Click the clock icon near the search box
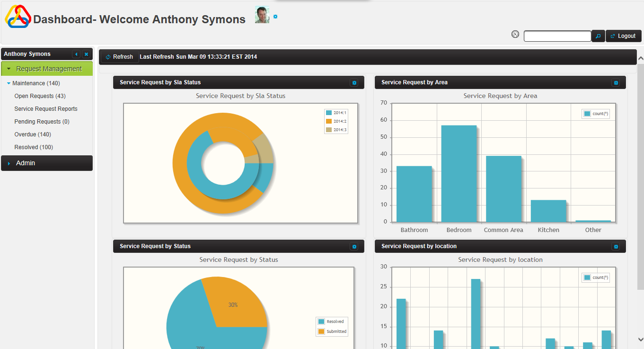 (x=515, y=34)
